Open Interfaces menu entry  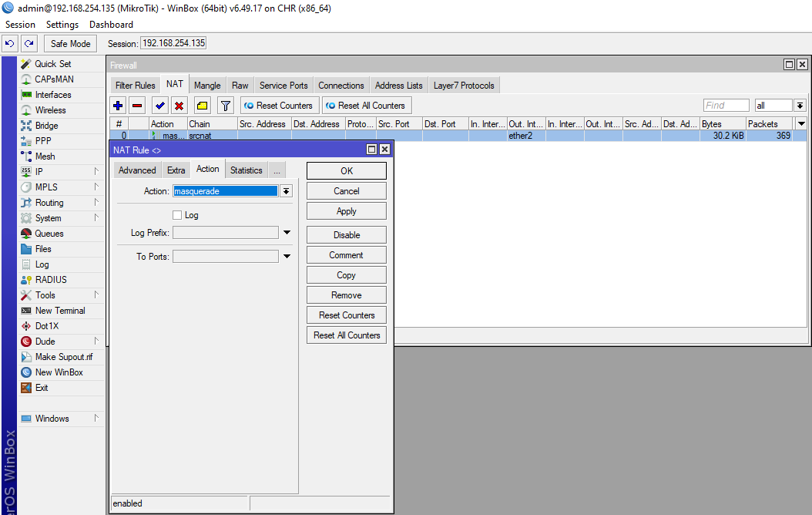(53, 95)
